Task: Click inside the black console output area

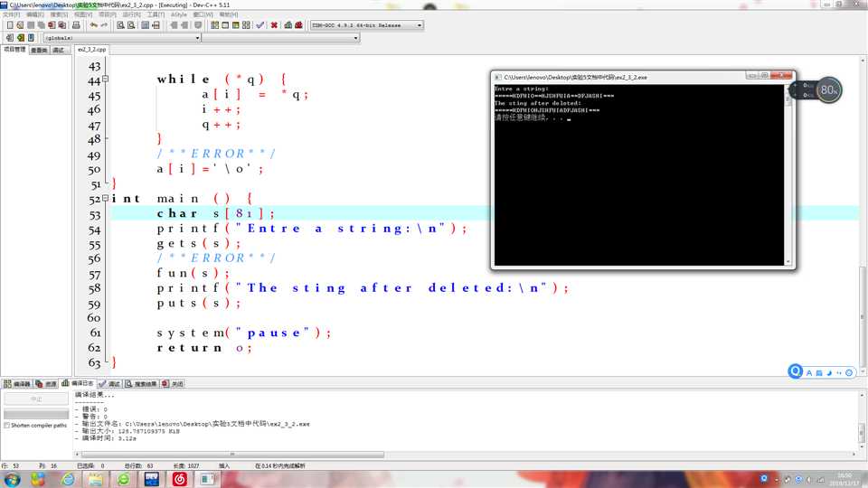Action: click(x=639, y=174)
